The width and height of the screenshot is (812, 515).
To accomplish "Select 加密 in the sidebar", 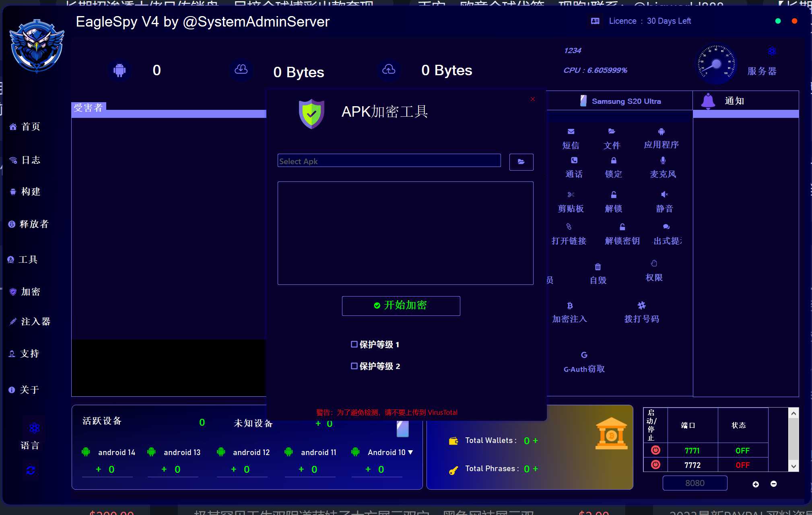I will (25, 292).
